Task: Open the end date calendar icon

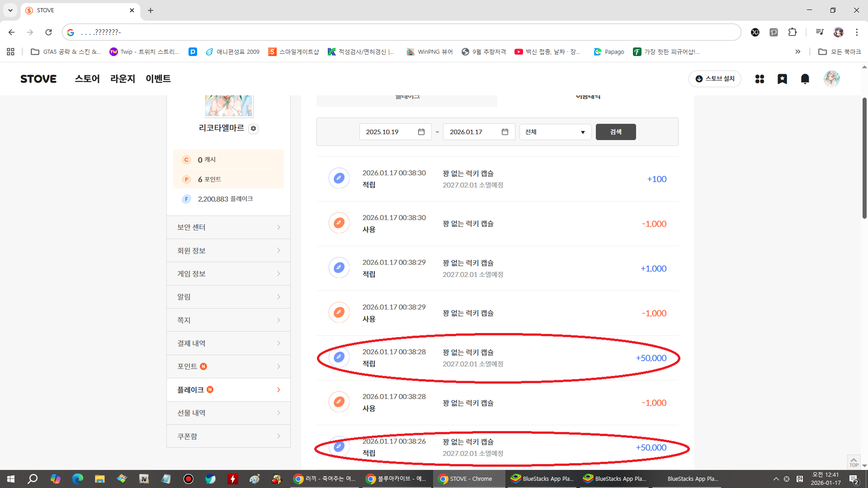Action: click(505, 132)
